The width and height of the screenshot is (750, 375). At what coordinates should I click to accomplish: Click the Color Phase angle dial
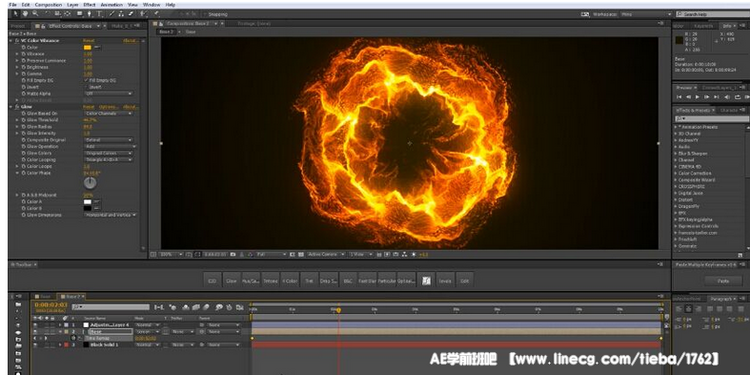tap(90, 183)
